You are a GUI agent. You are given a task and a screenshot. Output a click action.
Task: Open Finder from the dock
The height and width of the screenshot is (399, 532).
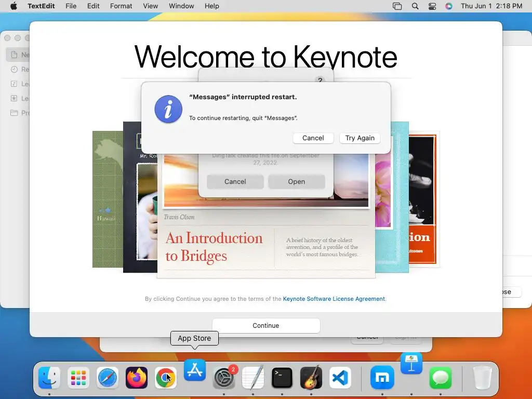pos(49,378)
